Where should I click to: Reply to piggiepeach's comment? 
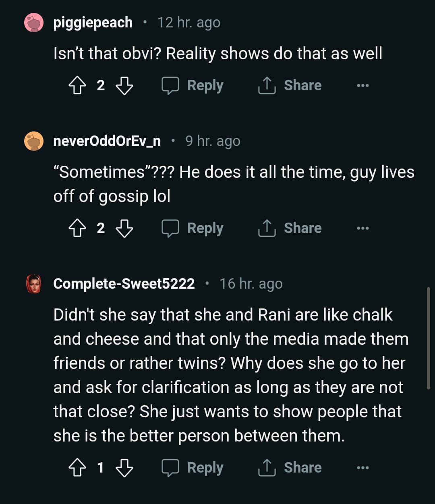point(193,85)
